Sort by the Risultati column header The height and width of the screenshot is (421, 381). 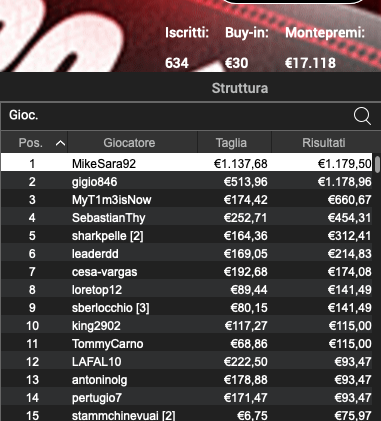pyautogui.click(x=323, y=143)
